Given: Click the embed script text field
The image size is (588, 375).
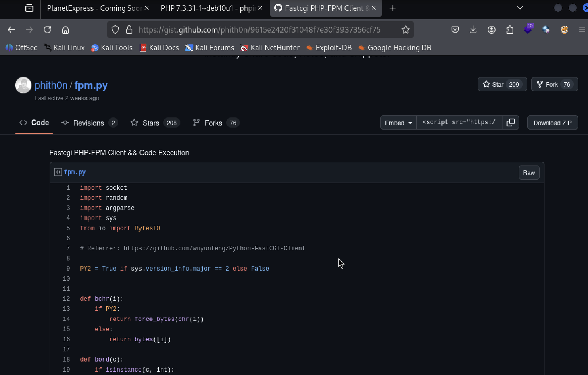Looking at the screenshot, I should [x=459, y=122].
